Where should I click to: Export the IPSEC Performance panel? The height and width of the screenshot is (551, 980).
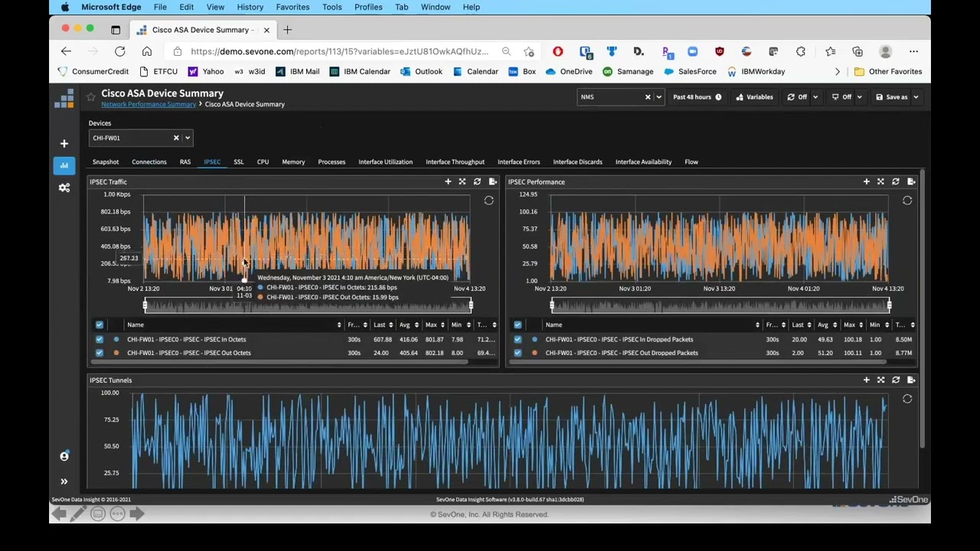(x=911, y=182)
